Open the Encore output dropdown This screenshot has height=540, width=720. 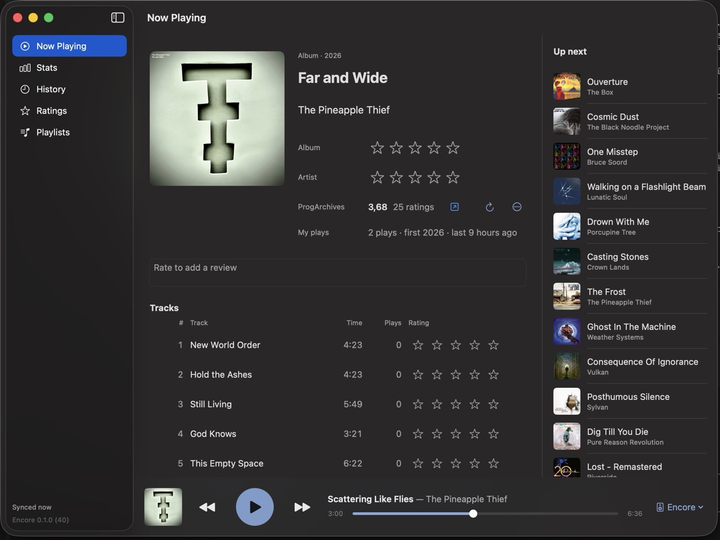pyautogui.click(x=680, y=507)
